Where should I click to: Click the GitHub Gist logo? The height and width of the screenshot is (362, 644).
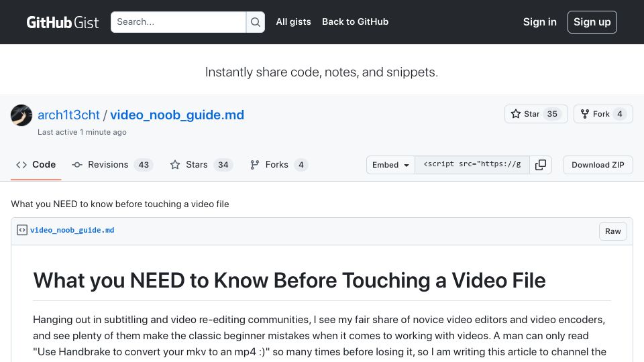(62, 22)
